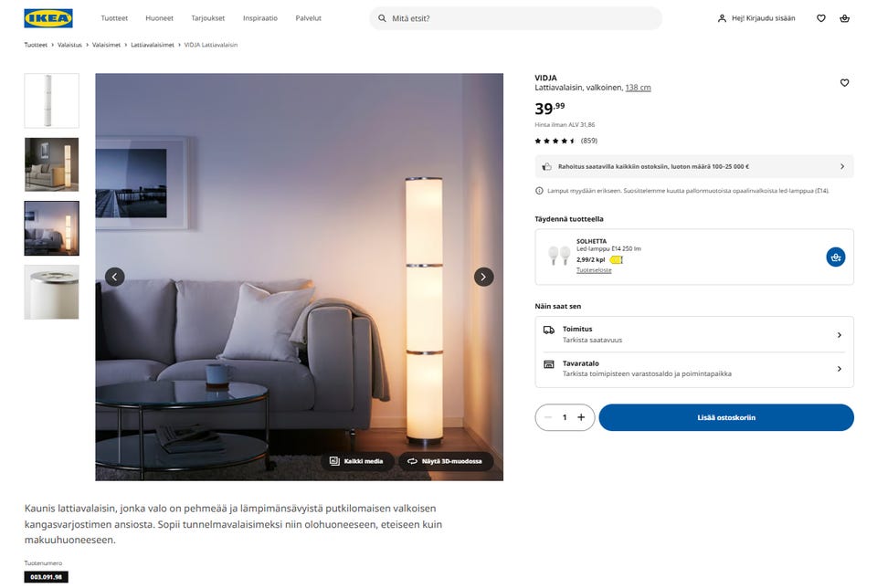Select the lamp top detail thumbnail
877x588 pixels.
pos(51,292)
